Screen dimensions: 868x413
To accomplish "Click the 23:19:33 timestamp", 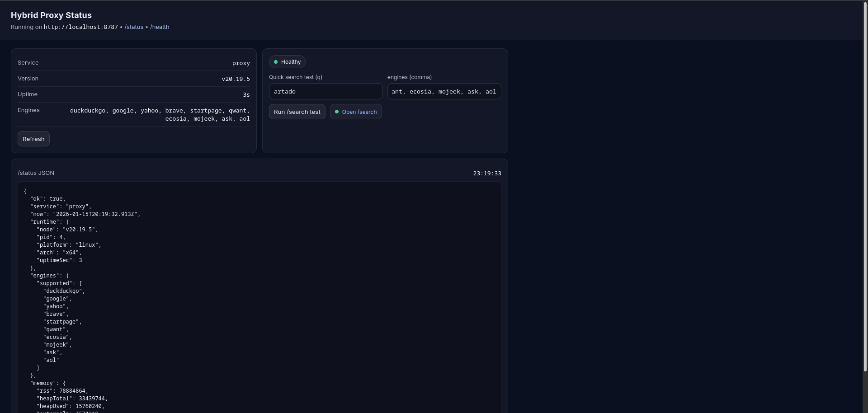I will [487, 174].
